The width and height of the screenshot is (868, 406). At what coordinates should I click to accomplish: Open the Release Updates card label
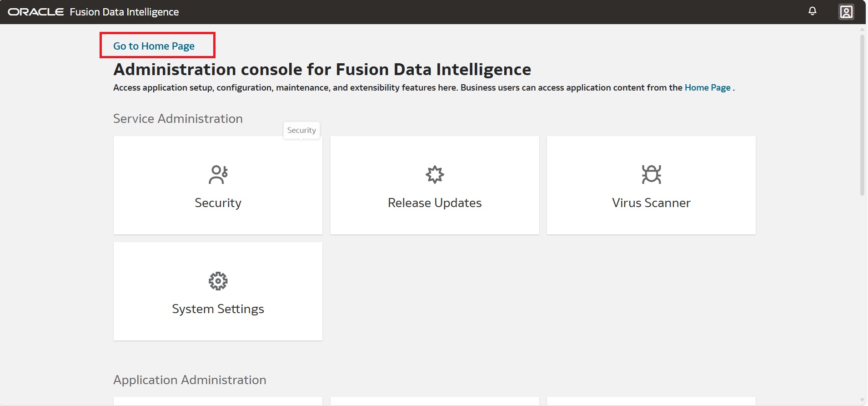point(434,203)
